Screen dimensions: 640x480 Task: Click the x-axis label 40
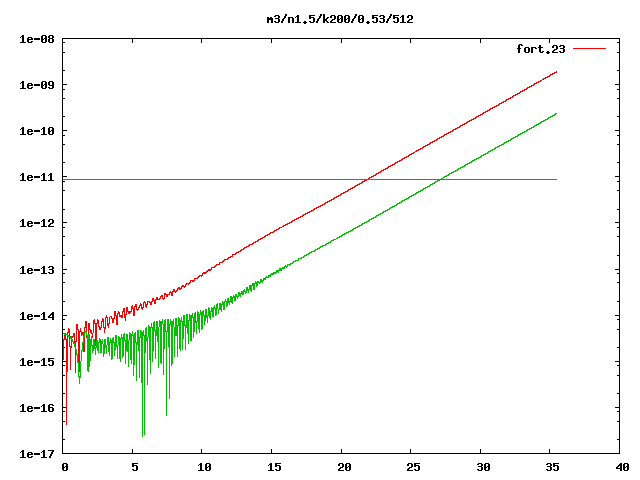(622, 467)
